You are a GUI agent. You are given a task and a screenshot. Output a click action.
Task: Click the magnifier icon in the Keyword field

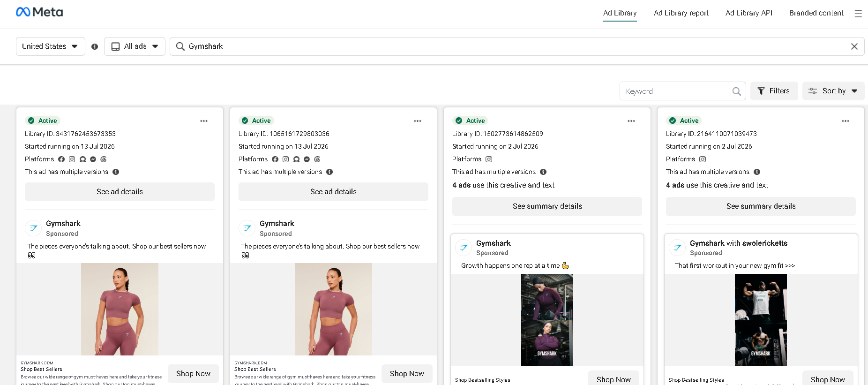pyautogui.click(x=737, y=91)
